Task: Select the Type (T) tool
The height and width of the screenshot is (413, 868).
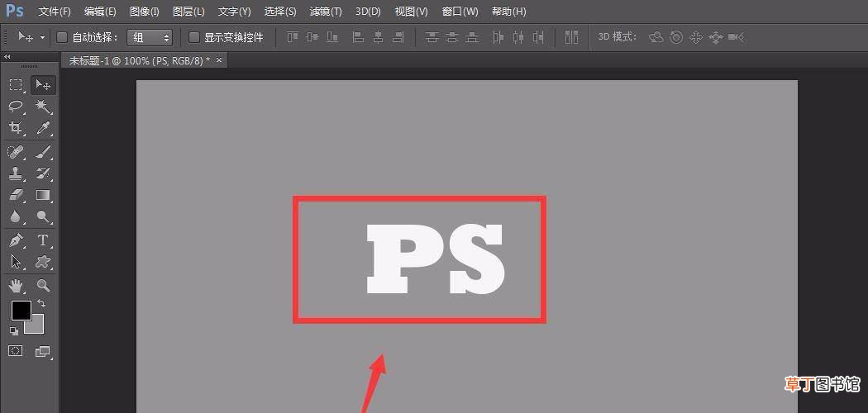Action: tap(43, 240)
